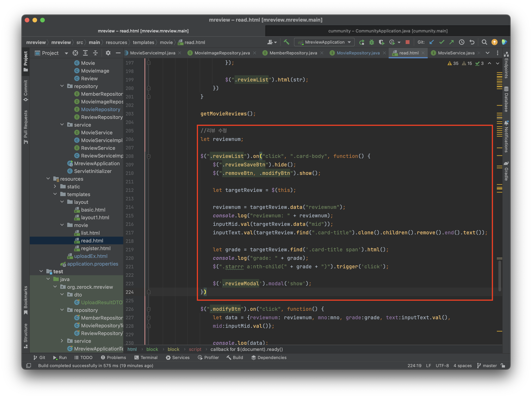This screenshot has height=398, width=532.
Task: Push commits with green arrow icon
Action: pos(451,42)
